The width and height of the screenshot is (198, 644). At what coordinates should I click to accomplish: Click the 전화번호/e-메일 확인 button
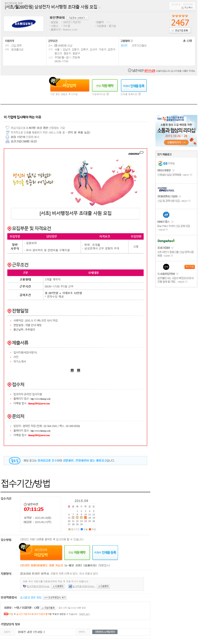click(x=105, y=632)
